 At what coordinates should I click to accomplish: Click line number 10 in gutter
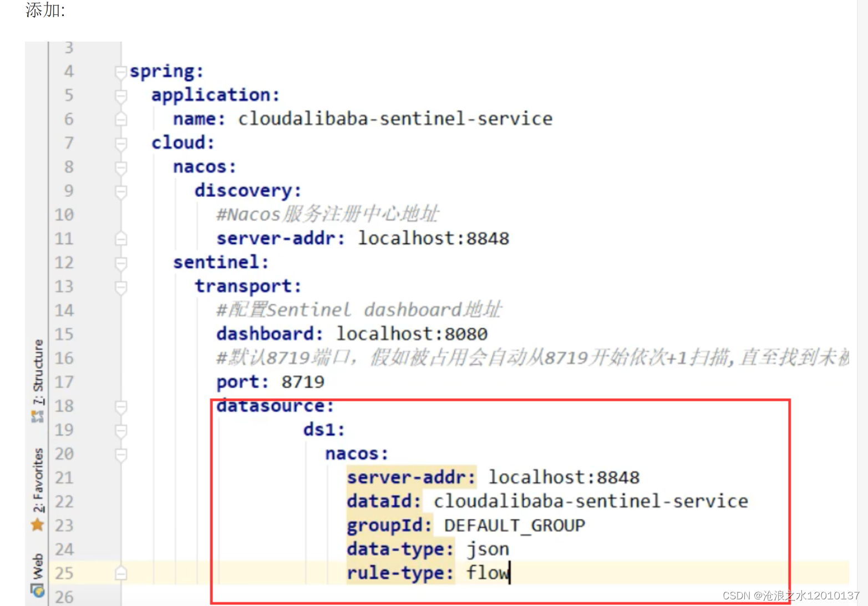click(x=64, y=215)
